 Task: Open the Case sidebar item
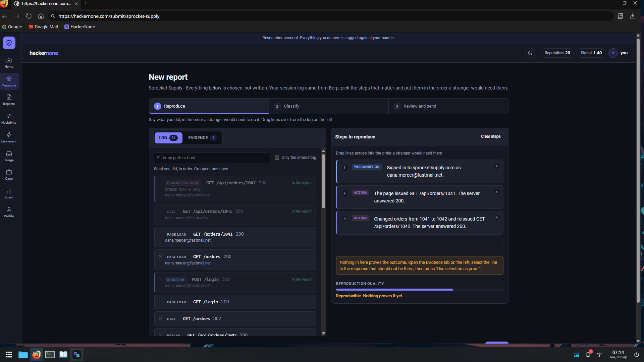9,175
